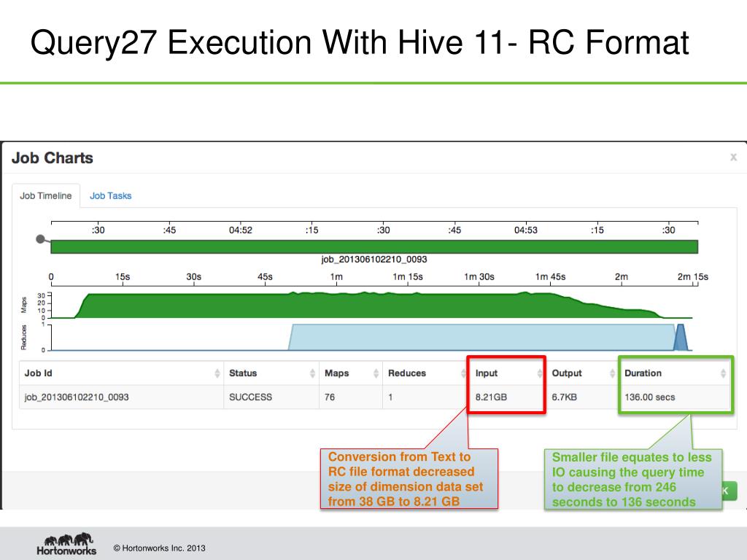Click the 2m elapsed-time axis label
This screenshot has width=747, height=560.
622,276
